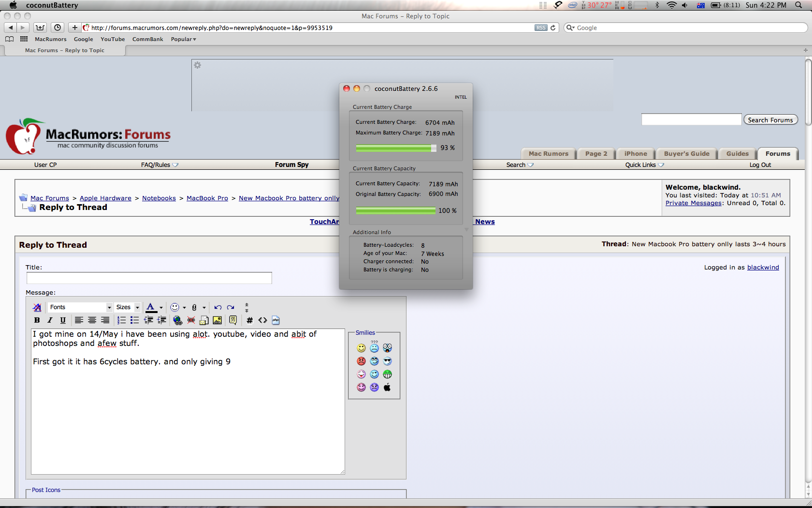Viewport: 812px width, 508px height.
Task: Open Spotlight search magnifier icon
Action: point(798,5)
